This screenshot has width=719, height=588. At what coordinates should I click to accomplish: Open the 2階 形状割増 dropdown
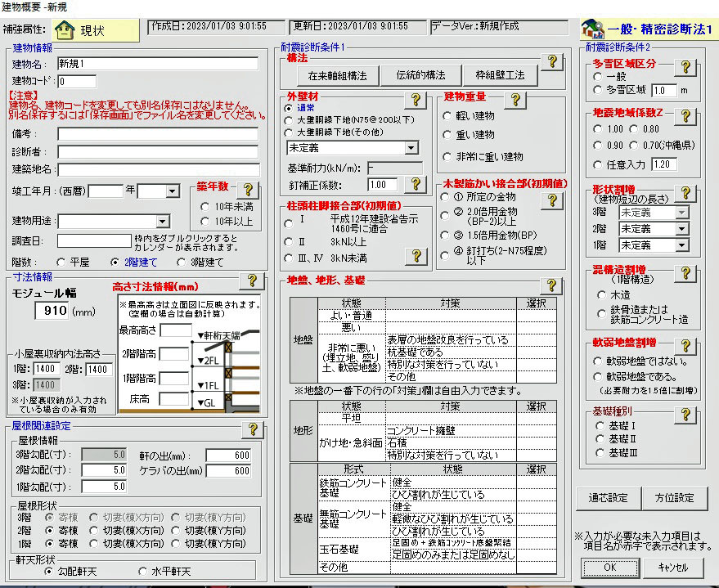[x=682, y=229]
